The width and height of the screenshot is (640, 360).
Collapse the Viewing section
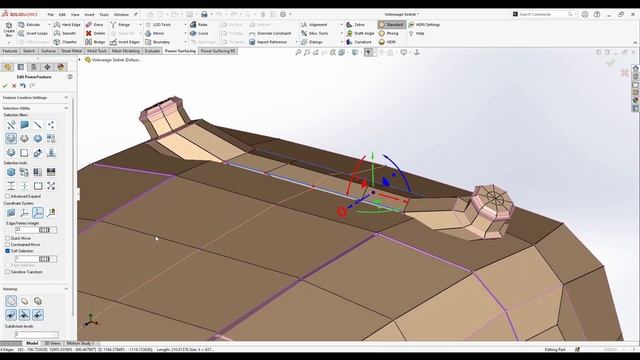tap(66, 289)
